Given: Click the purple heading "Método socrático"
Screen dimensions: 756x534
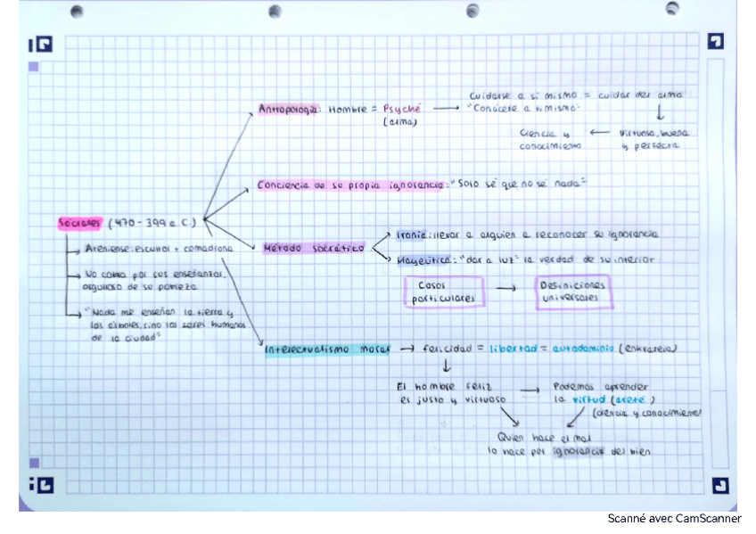Looking at the screenshot, I should pos(314,248).
